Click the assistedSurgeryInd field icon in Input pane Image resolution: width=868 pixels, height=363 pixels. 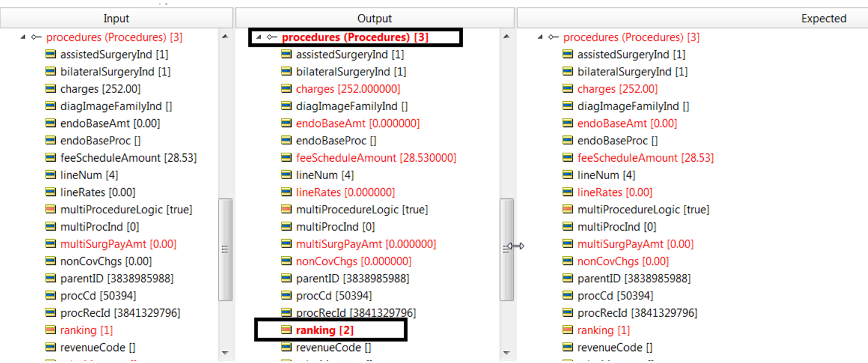coord(50,55)
